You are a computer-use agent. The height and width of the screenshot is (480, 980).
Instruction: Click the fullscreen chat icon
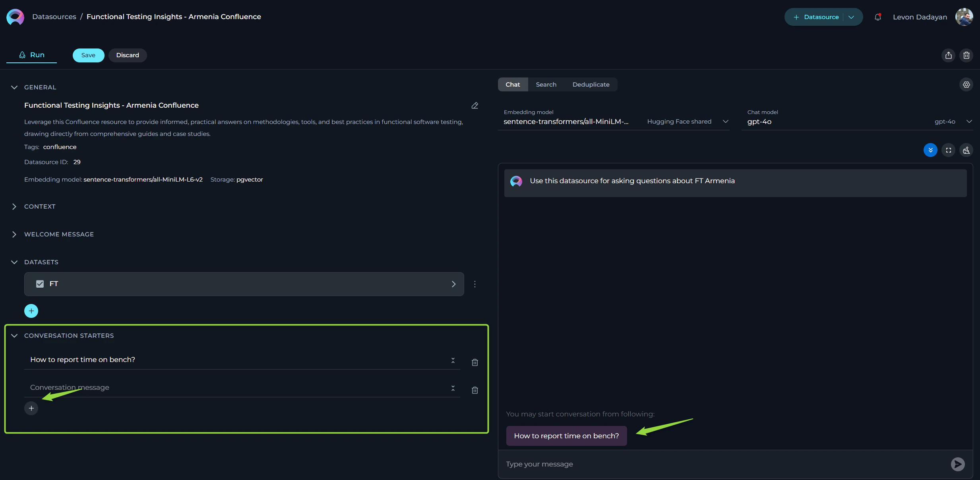click(x=949, y=150)
